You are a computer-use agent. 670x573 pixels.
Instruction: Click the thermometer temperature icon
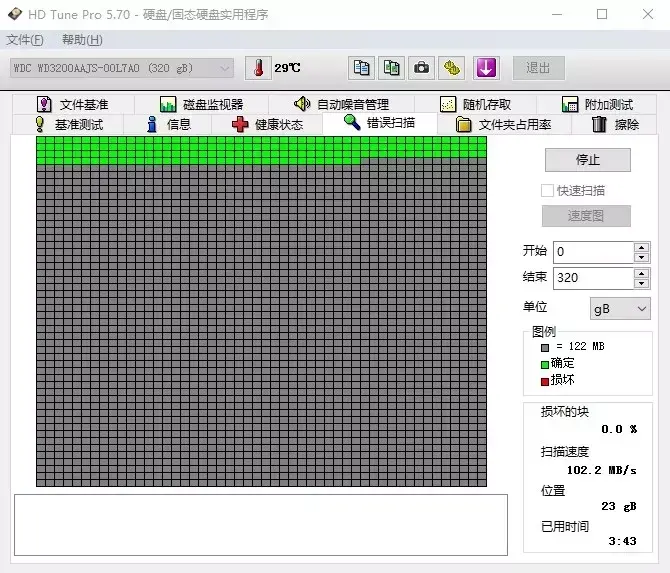pos(259,68)
